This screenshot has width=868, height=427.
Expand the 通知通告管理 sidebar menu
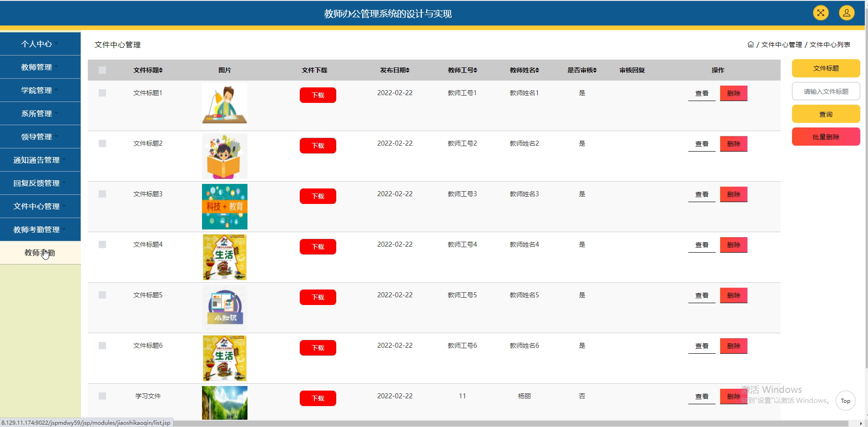pyautogui.click(x=40, y=160)
